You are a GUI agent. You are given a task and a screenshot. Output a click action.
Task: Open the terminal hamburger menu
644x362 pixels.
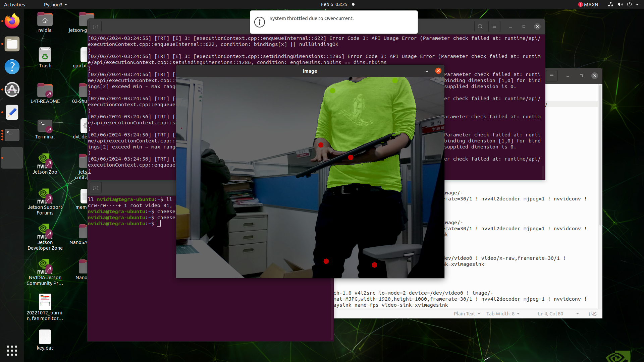tap(494, 26)
